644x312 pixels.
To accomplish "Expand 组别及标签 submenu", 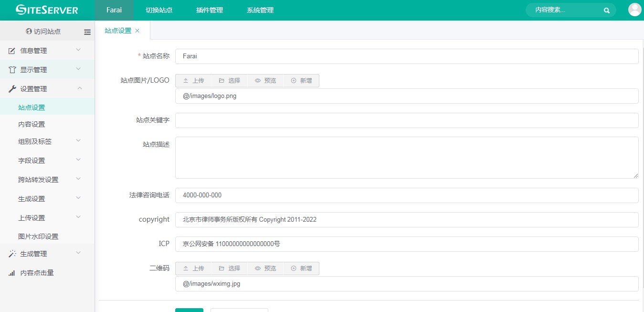I will (x=47, y=141).
